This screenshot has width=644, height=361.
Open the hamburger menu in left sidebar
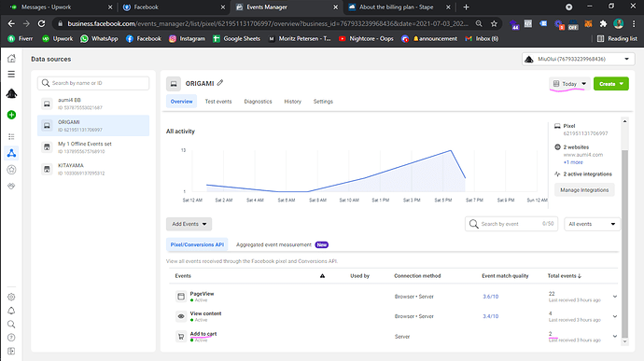pyautogui.click(x=11, y=75)
